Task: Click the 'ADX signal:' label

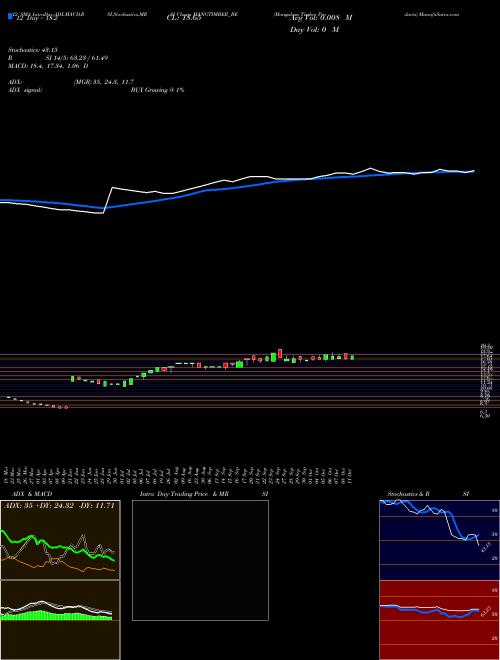Action: click(25, 90)
